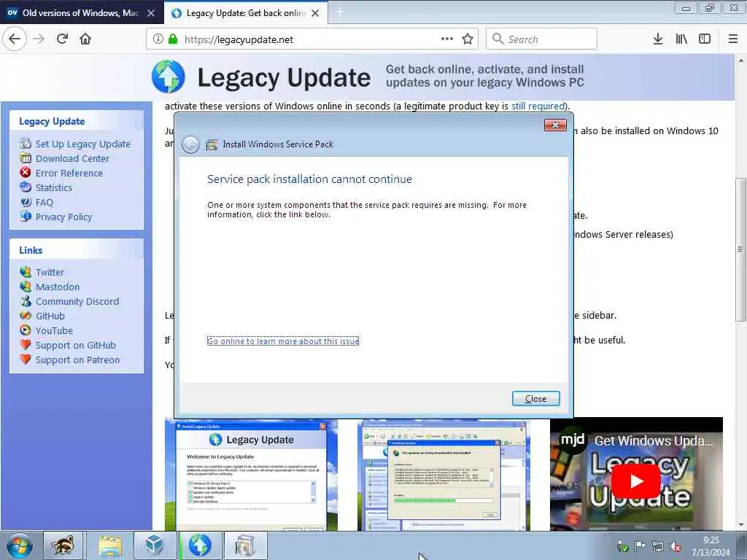Viewport: 747px width, 560px height.
Task: Click Go online to learn more link
Action: coord(283,341)
